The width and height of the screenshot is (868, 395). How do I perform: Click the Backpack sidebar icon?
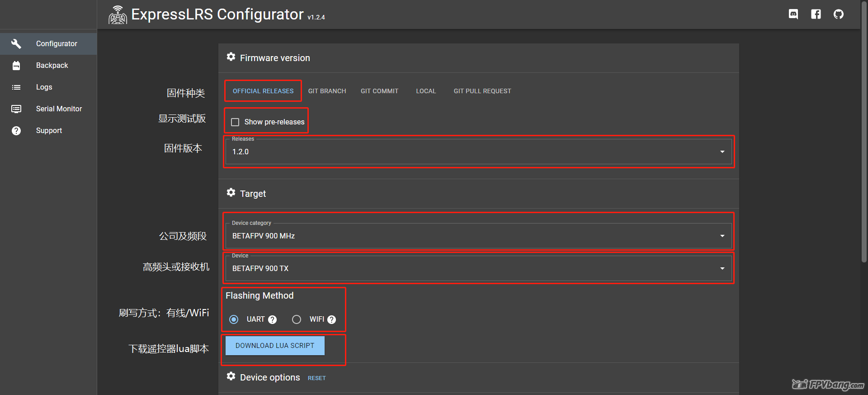tap(16, 65)
